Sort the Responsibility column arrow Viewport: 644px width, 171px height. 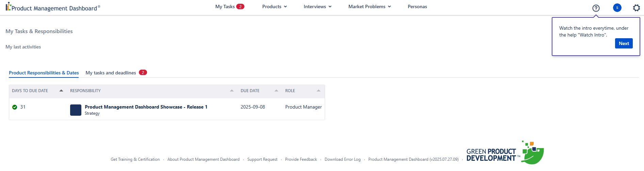click(232, 91)
